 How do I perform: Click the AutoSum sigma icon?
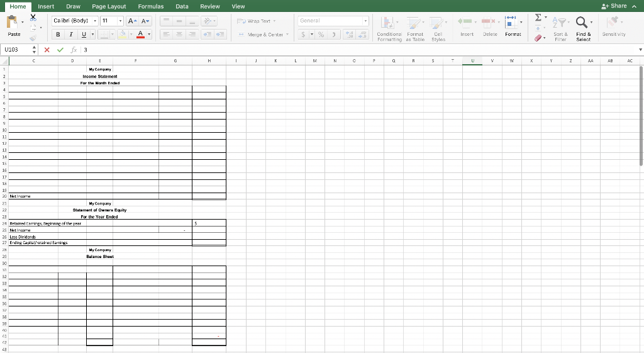pos(538,17)
